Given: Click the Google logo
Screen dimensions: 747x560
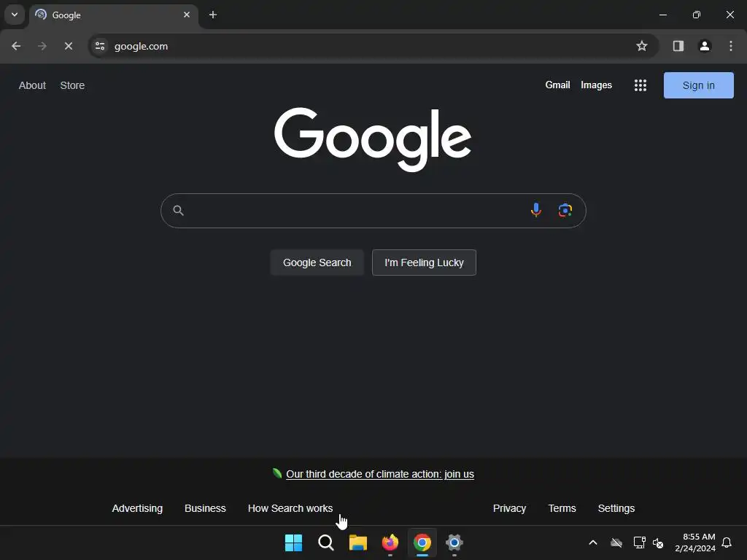Looking at the screenshot, I should tap(373, 139).
